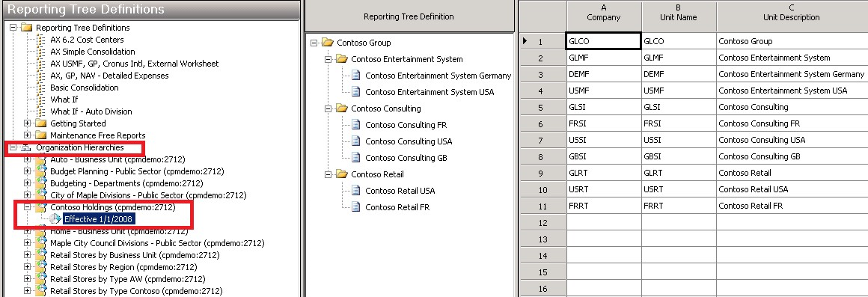Select Contoso Entertainment System USA node

point(430,92)
